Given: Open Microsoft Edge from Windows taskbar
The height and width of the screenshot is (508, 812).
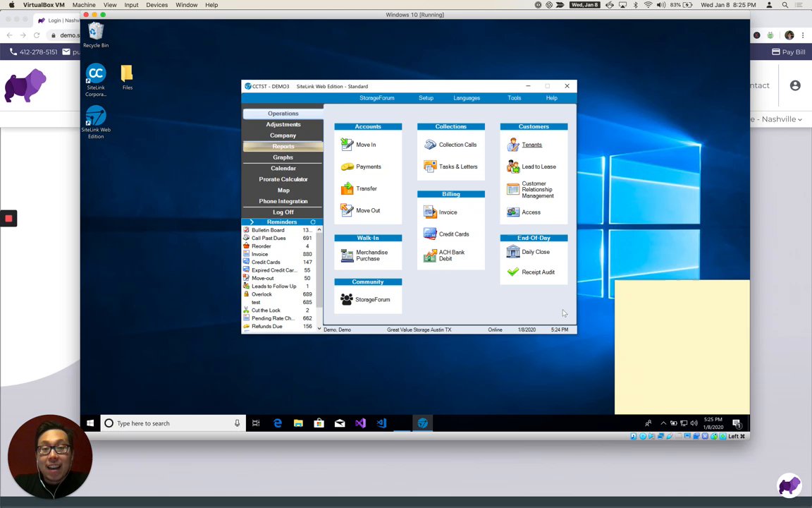Looking at the screenshot, I should pos(278,423).
